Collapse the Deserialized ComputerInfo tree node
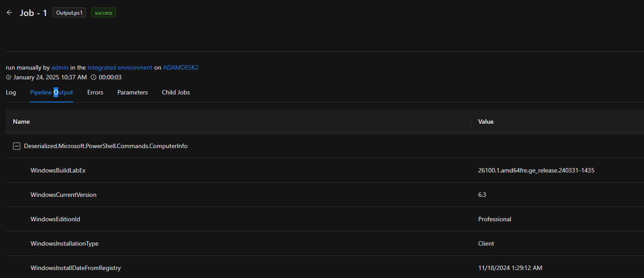 16,146
